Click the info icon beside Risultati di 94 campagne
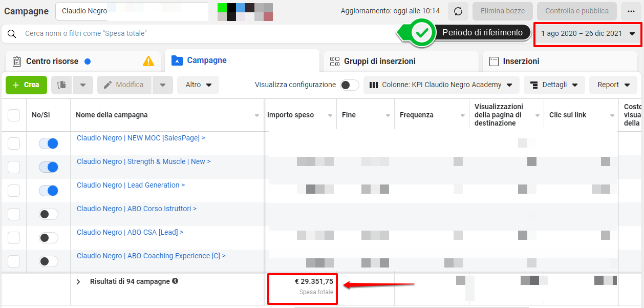This screenshot has width=644, height=308. (175, 281)
